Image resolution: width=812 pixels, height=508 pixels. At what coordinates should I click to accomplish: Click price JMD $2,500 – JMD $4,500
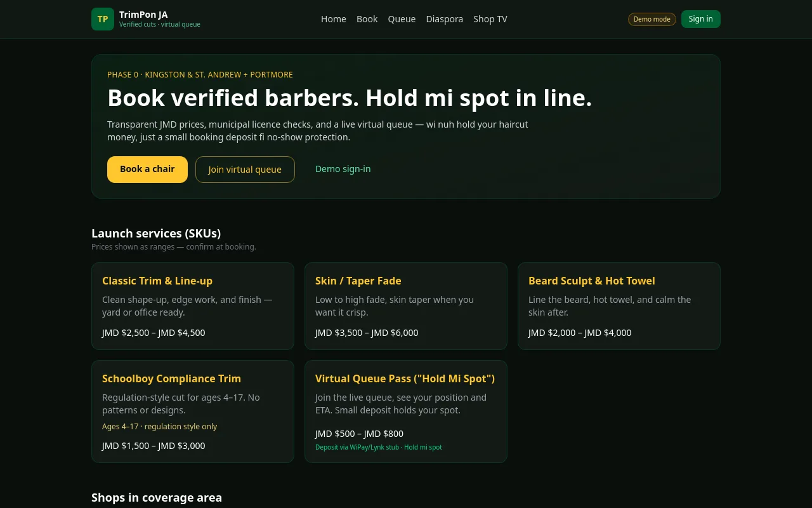(154, 333)
